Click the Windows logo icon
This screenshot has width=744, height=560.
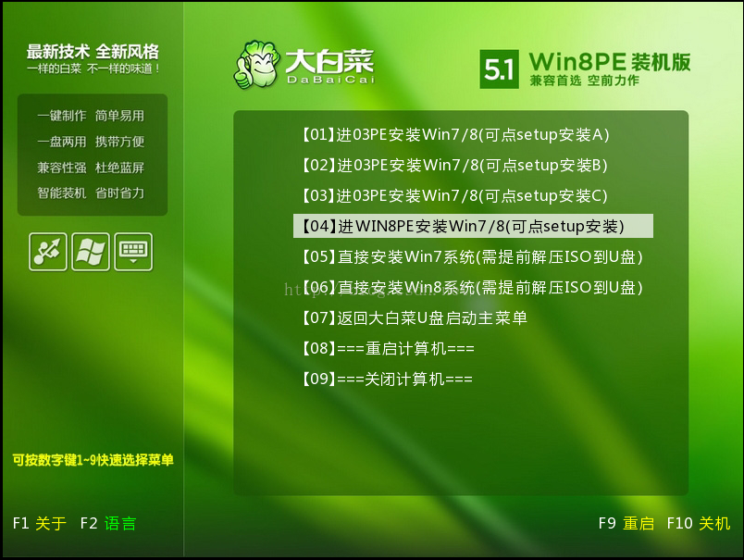pyautogui.click(x=91, y=252)
